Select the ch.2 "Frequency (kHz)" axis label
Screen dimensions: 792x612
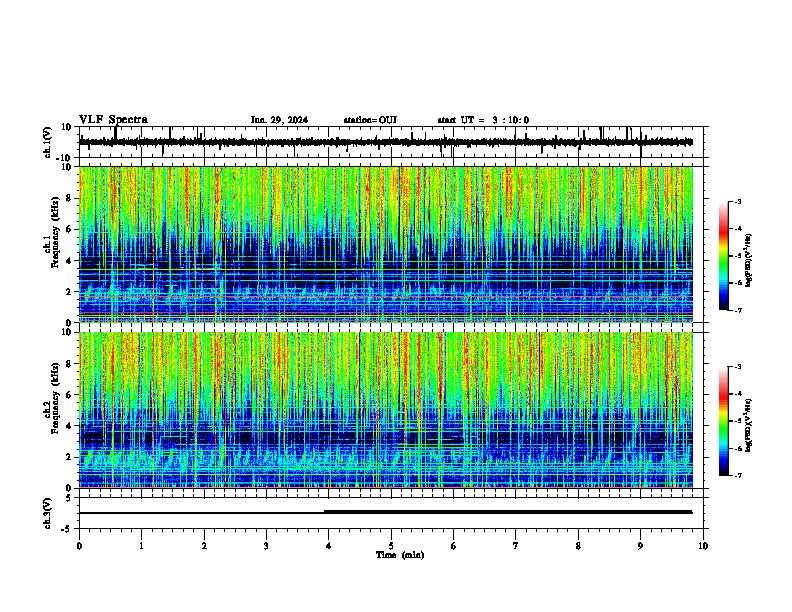[55, 398]
